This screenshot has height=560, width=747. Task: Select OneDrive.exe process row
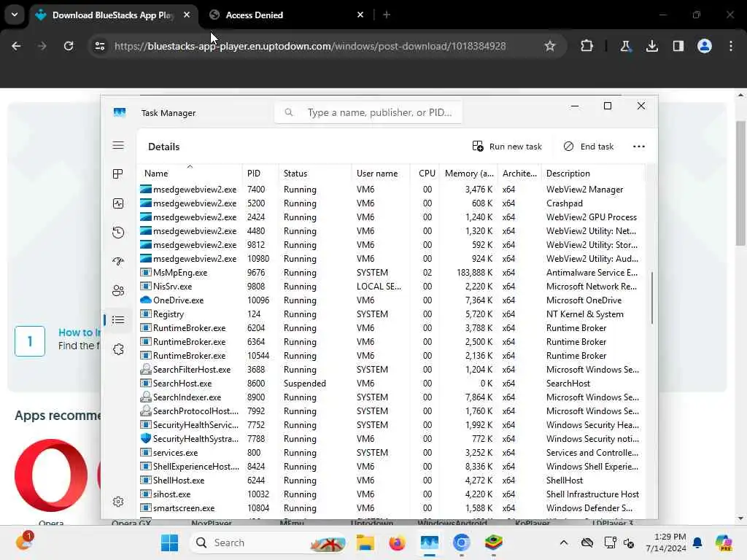click(x=392, y=300)
